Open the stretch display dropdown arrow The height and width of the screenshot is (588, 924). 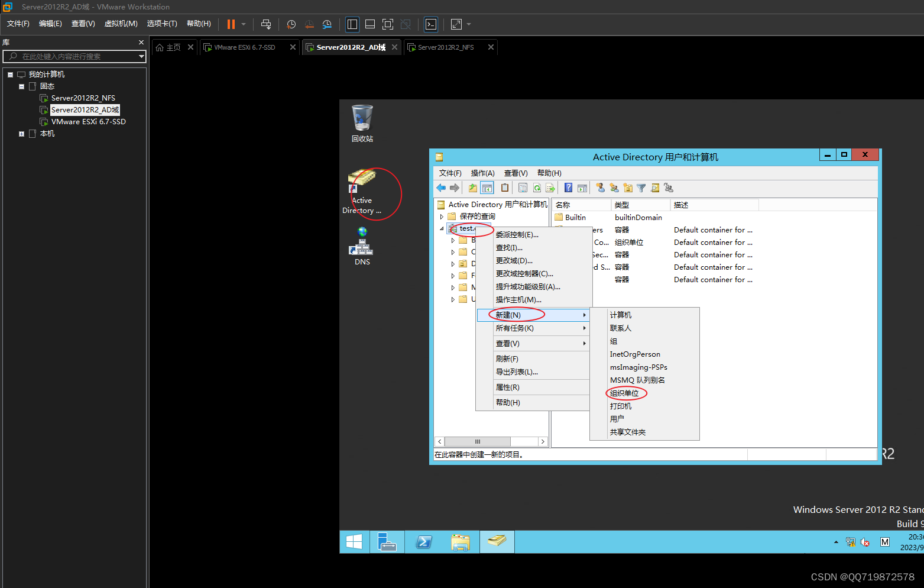click(469, 24)
